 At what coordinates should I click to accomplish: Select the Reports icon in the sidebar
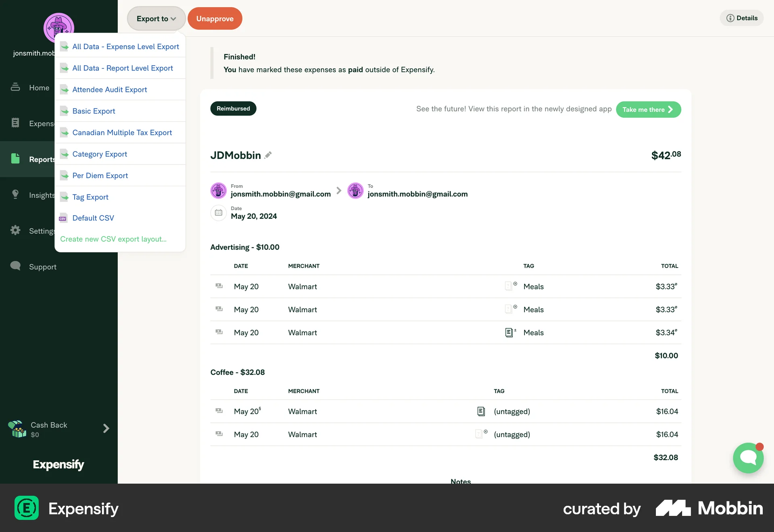15,158
